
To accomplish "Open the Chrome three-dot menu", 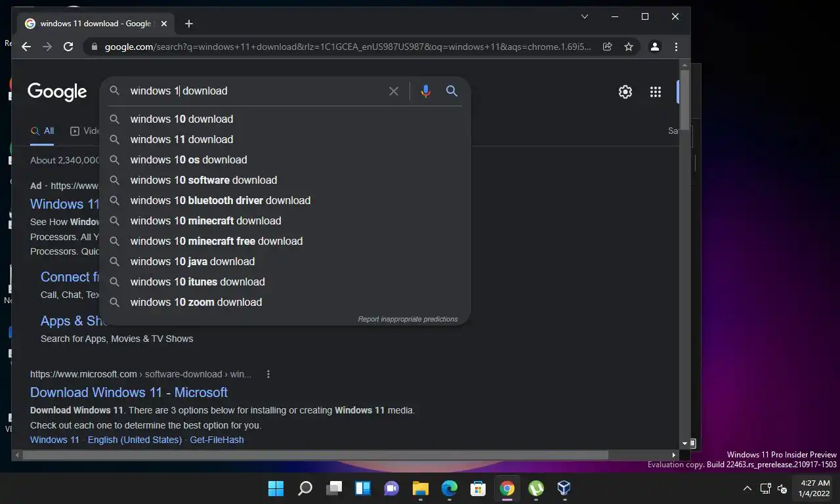I will coord(676,47).
